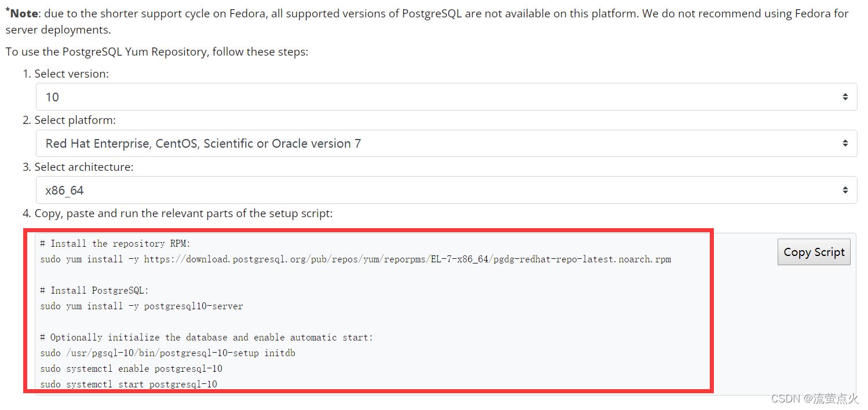Click the "Select version:" step label
This screenshot has height=410, width=868.
pyautogui.click(x=71, y=74)
